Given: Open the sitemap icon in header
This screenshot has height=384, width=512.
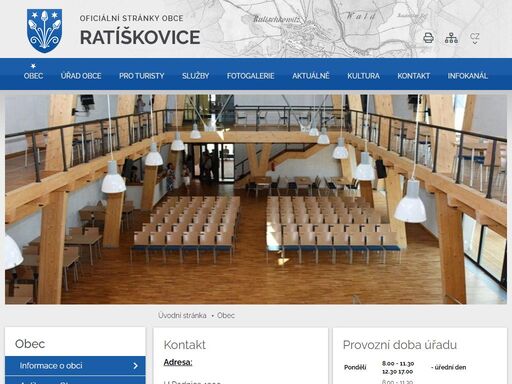Looking at the screenshot, I should tap(451, 38).
